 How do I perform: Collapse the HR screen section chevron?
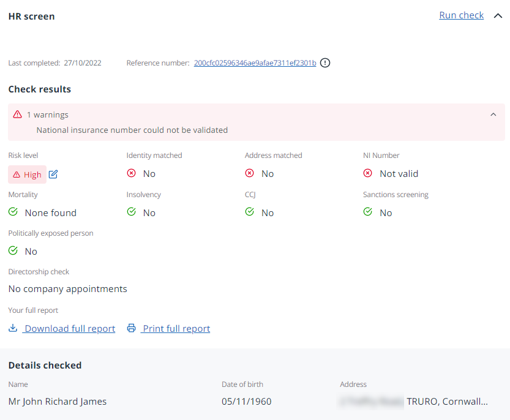(497, 16)
